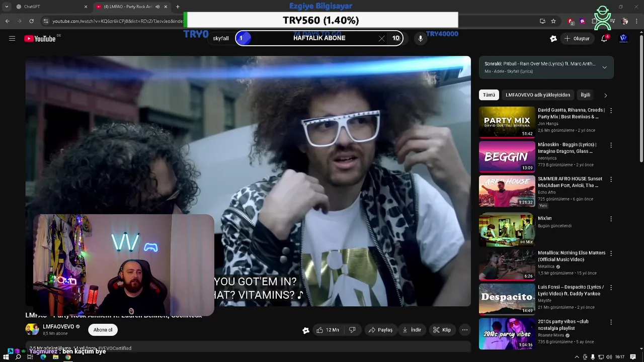Click the icon left of the like button
644x362 pixels.
305,330
